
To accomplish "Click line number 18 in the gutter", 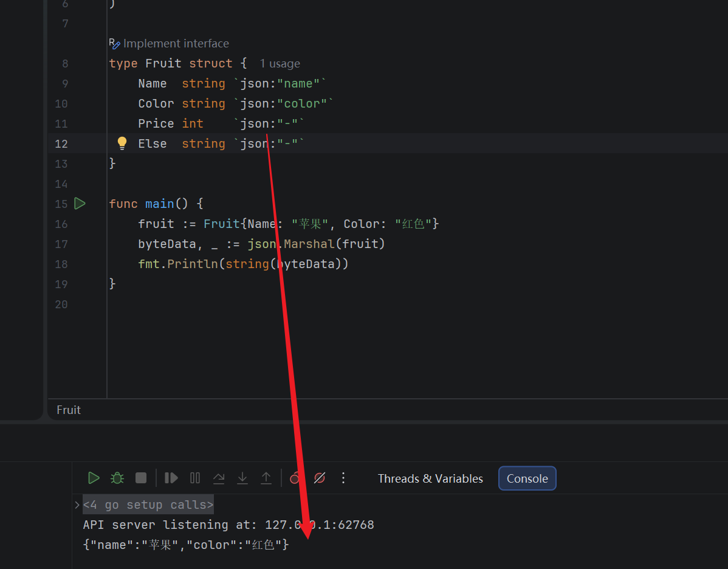I will coord(61,264).
